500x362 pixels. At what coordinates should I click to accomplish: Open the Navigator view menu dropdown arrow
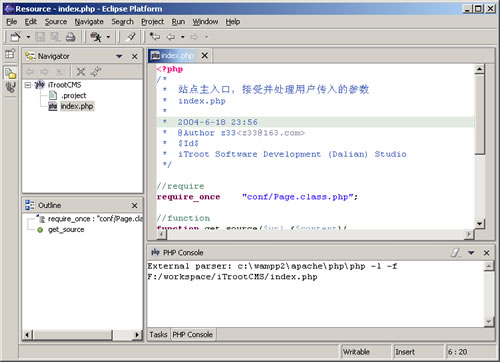(119, 56)
